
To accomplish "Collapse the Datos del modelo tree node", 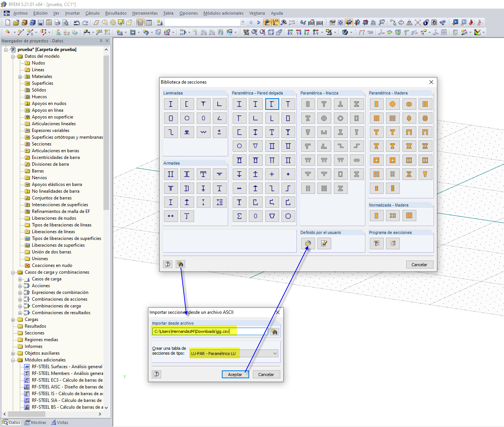I will [13, 57].
